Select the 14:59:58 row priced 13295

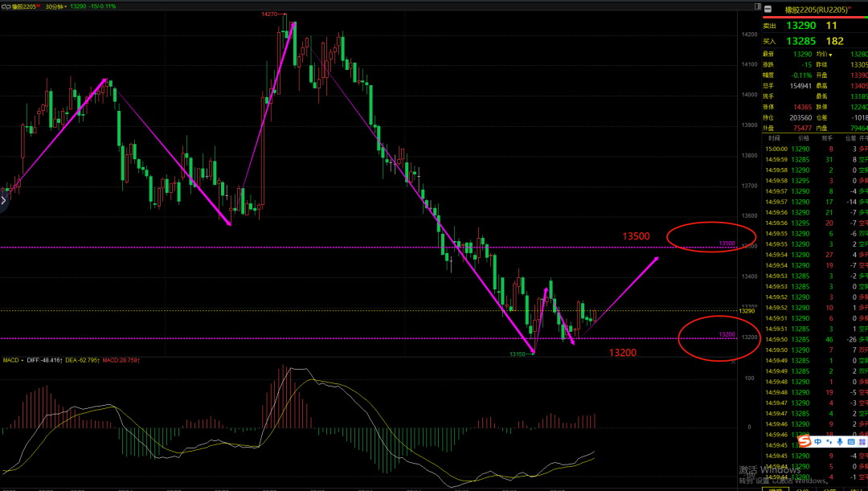[815, 181]
